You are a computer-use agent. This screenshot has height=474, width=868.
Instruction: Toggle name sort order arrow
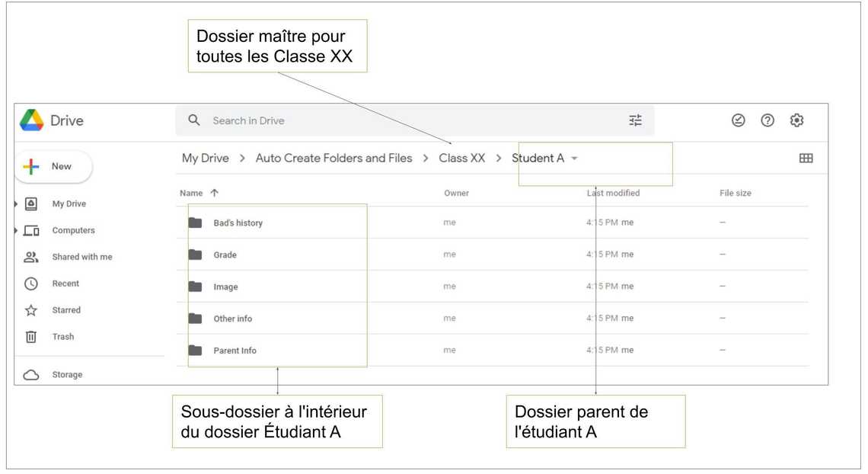coord(214,194)
